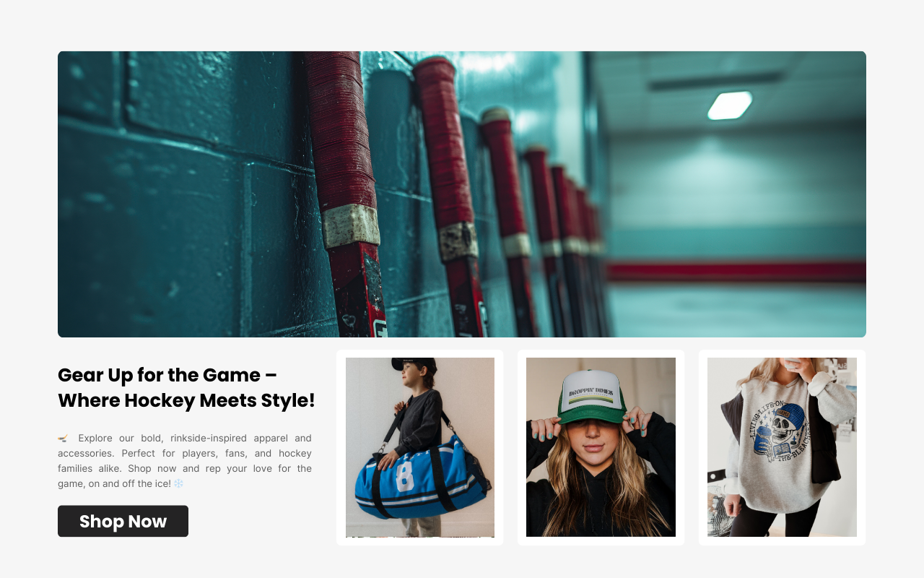Click the red stripe along the rink wall
This screenshot has width=924, height=578.
tap(736, 272)
